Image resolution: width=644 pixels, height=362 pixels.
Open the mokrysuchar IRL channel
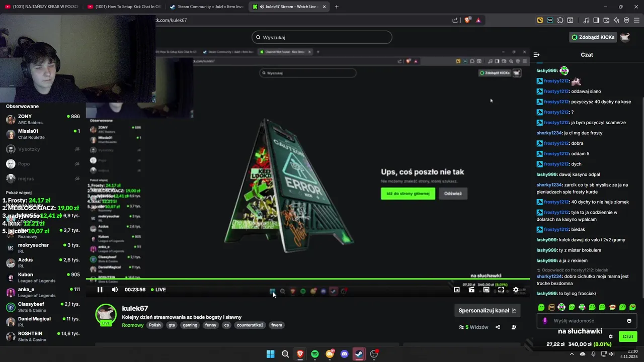(43, 248)
